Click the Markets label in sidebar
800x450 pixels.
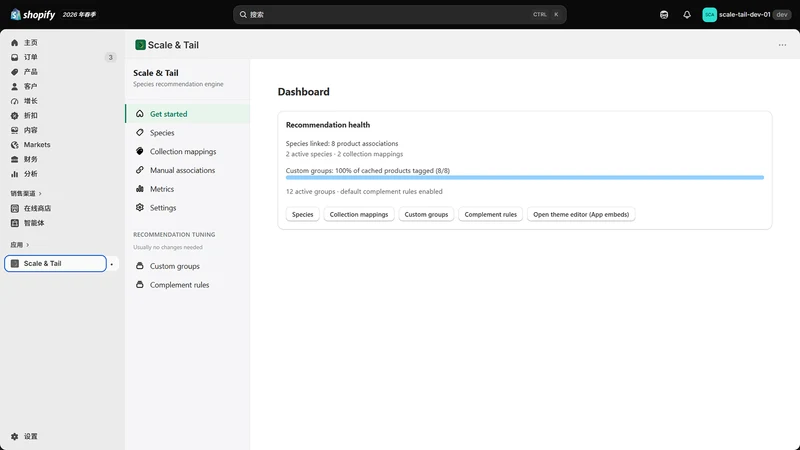[37, 145]
